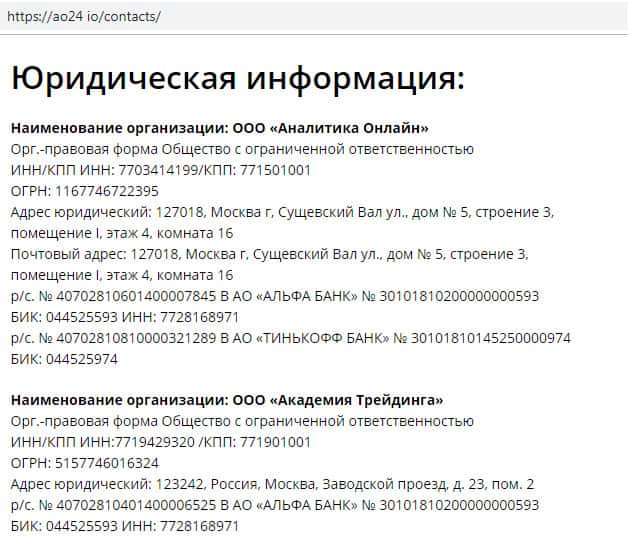The width and height of the screenshot is (630, 538).
Task: Click INN/KPP line with 7703414199
Action: coord(161,170)
